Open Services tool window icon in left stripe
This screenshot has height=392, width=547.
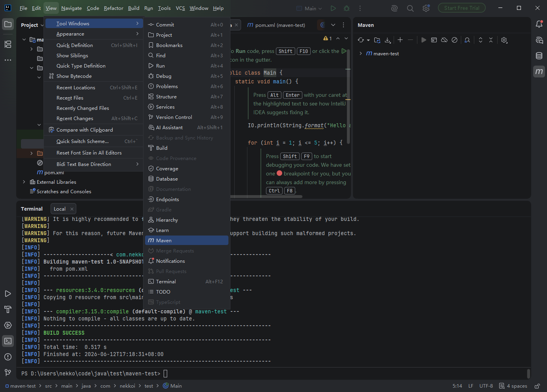8,325
